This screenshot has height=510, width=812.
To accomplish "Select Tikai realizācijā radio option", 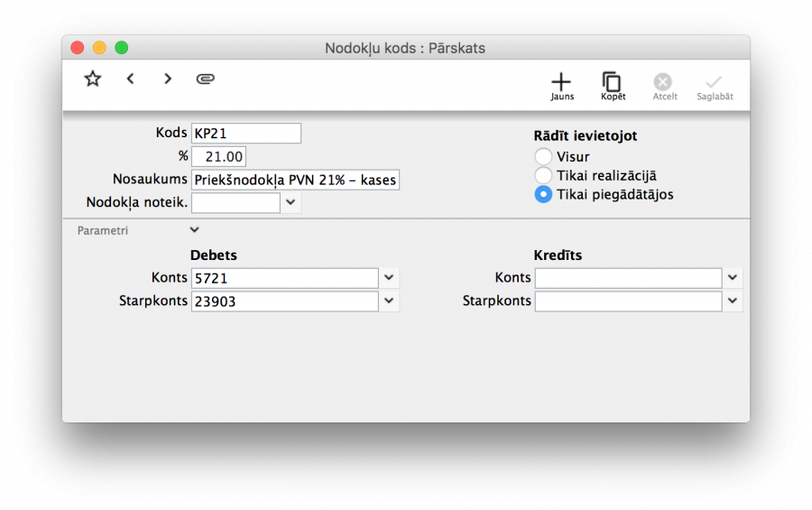I will pyautogui.click(x=543, y=175).
